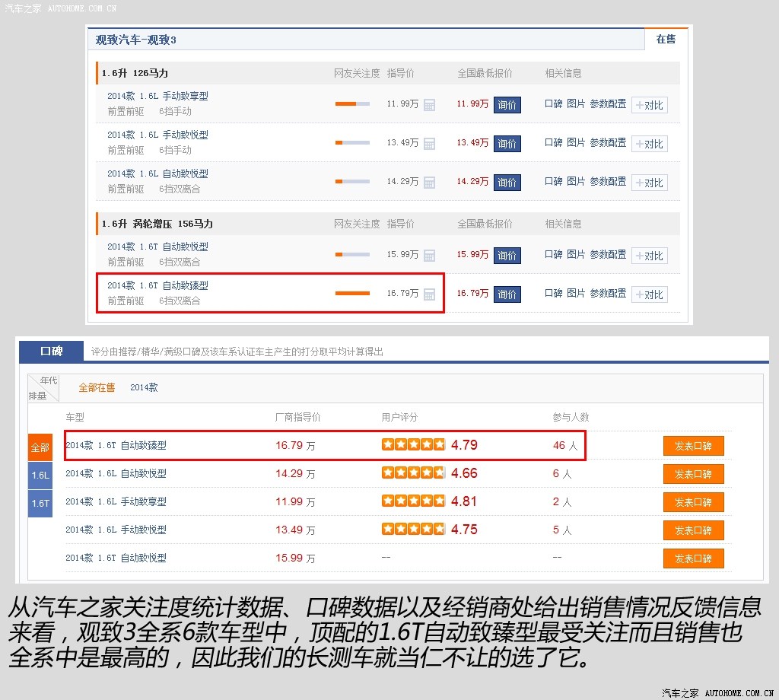The width and height of the screenshot is (779, 700).
Task: Click the star rating showing 4.66
Action: tap(413, 473)
